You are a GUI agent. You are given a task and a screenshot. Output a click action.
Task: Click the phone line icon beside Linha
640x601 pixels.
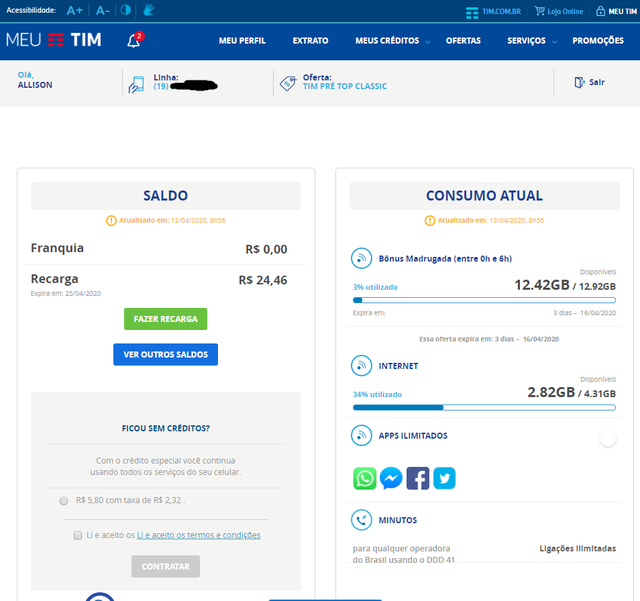click(x=136, y=85)
